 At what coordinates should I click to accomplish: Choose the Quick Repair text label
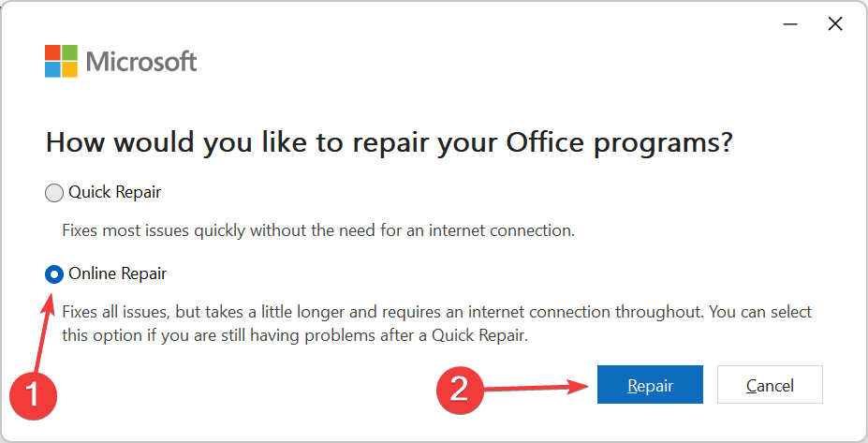114,192
